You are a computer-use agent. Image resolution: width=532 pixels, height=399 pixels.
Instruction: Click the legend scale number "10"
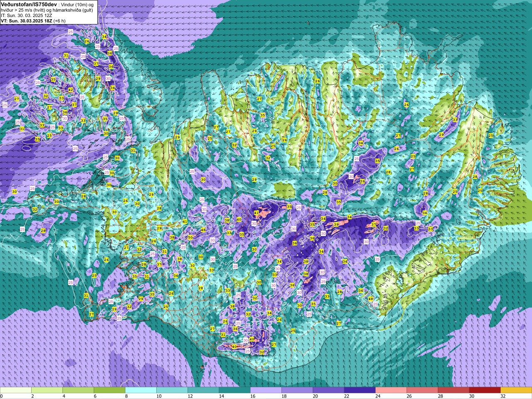pos(159,396)
